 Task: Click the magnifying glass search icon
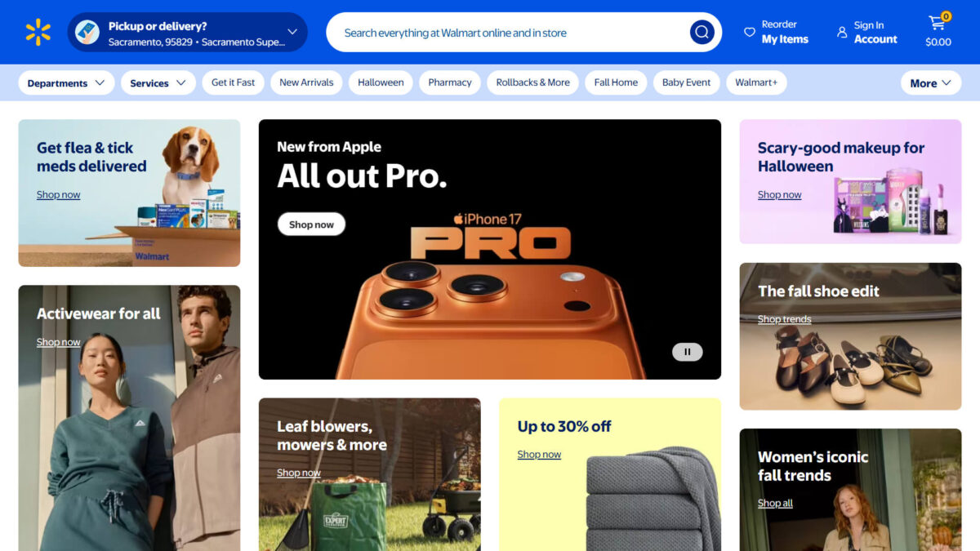(702, 33)
